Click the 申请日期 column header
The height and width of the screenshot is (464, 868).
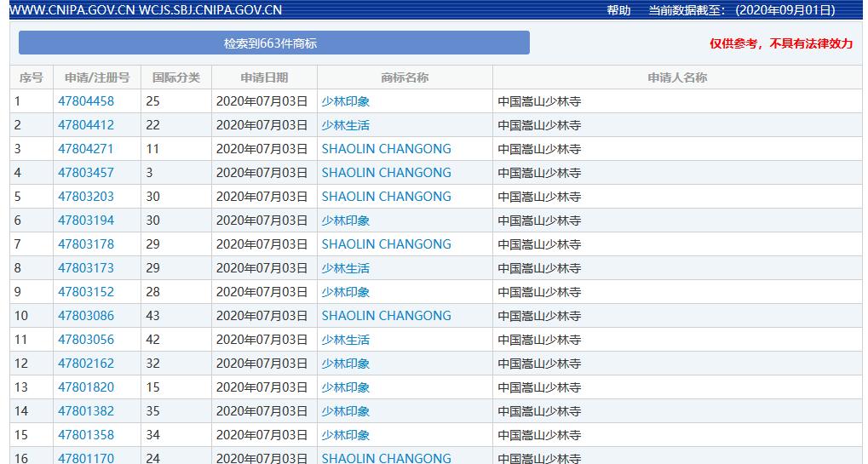(264, 77)
